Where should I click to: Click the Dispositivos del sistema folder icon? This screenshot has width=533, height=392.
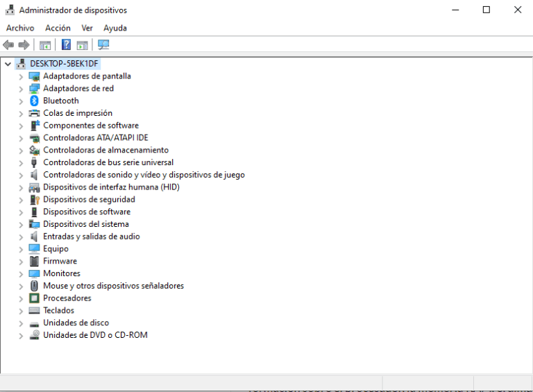coord(34,224)
